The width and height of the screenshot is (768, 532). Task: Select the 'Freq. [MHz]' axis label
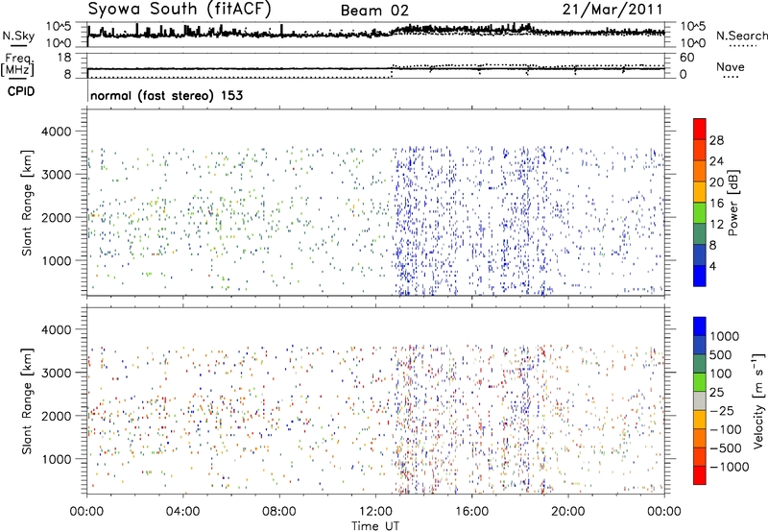[x=18, y=64]
